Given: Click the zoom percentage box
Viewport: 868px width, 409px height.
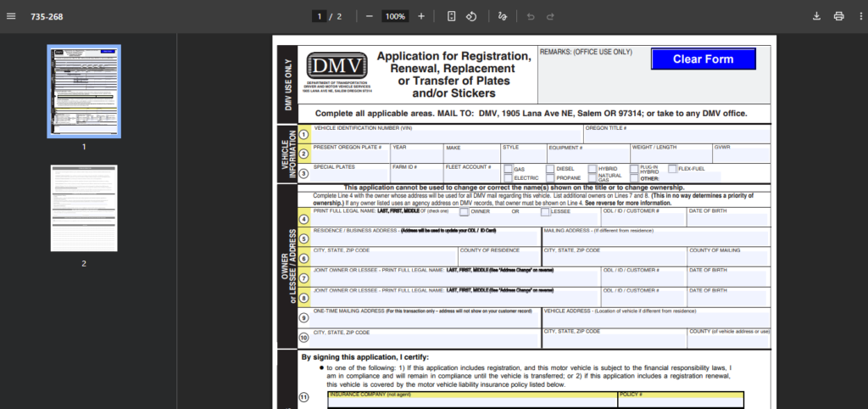Looking at the screenshot, I should tap(395, 16).
